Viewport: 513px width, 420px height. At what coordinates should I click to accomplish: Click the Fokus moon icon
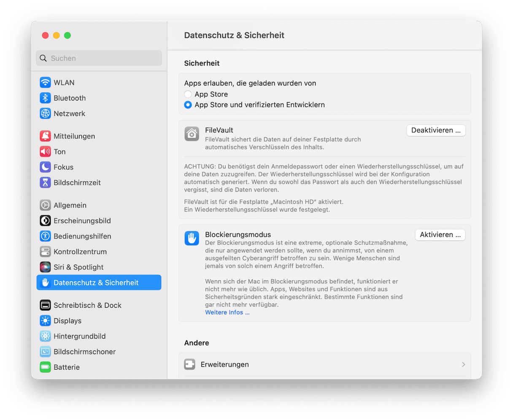click(x=45, y=167)
